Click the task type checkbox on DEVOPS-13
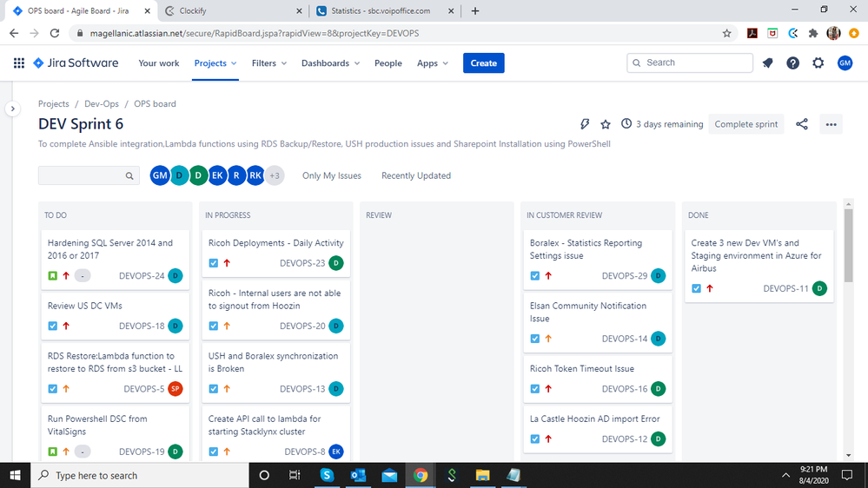Screen dimensions: 868x488 [213, 389]
